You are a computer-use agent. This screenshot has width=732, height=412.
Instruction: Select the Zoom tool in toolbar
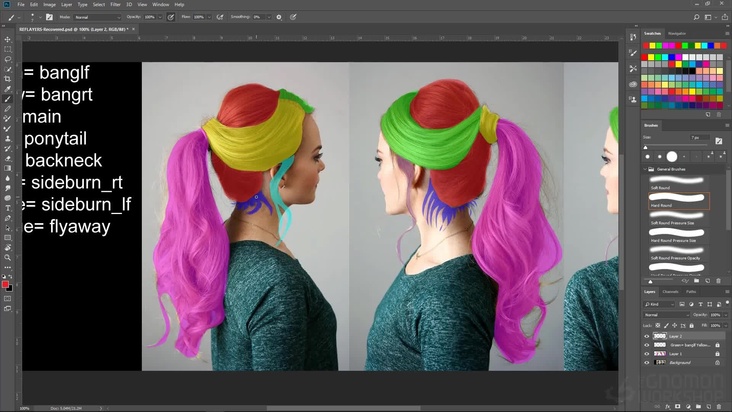click(8, 257)
